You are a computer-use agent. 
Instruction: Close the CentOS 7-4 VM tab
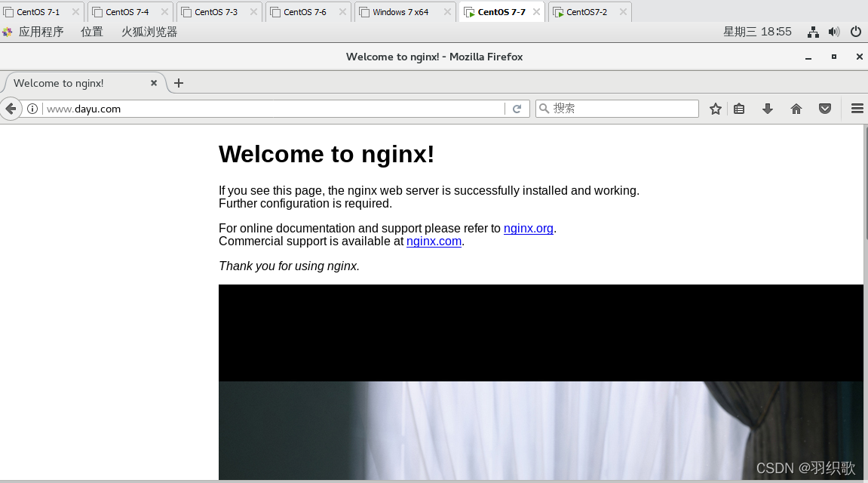click(x=165, y=11)
